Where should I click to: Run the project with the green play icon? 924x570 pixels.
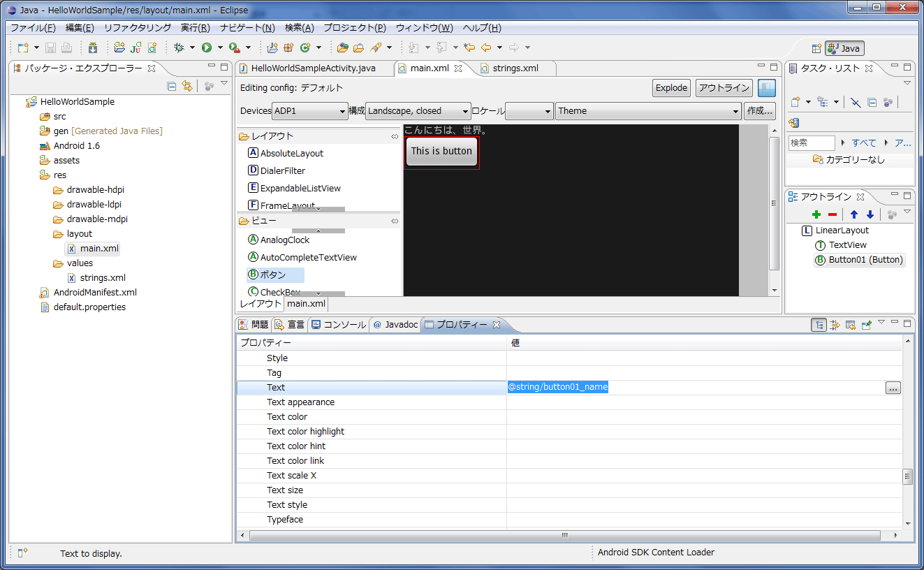click(x=207, y=47)
